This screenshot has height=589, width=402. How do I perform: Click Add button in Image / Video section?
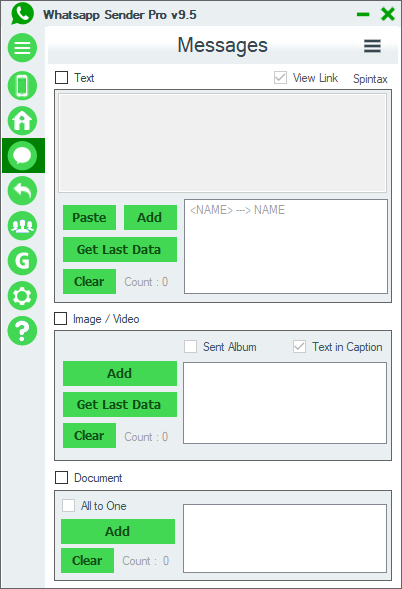(120, 373)
